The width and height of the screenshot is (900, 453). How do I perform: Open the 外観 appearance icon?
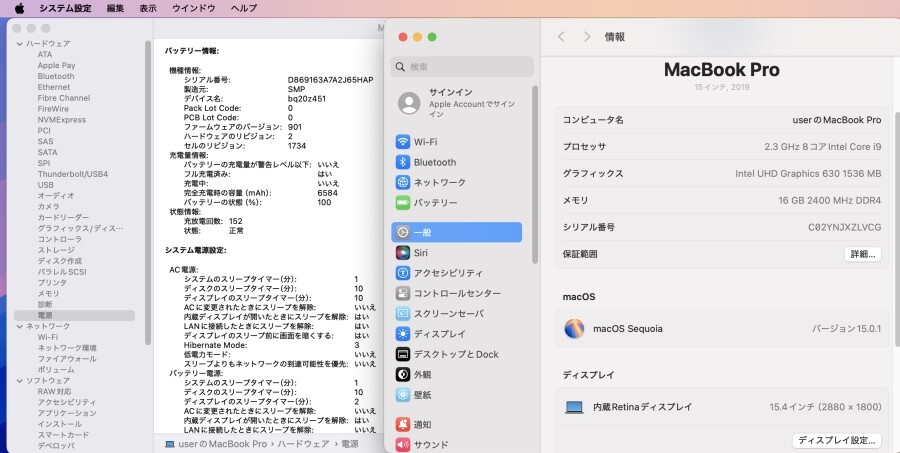click(x=403, y=374)
